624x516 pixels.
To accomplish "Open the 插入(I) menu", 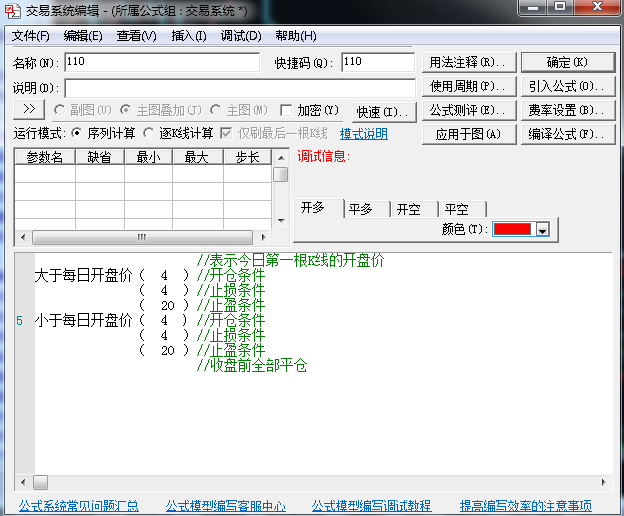I will 189,36.
